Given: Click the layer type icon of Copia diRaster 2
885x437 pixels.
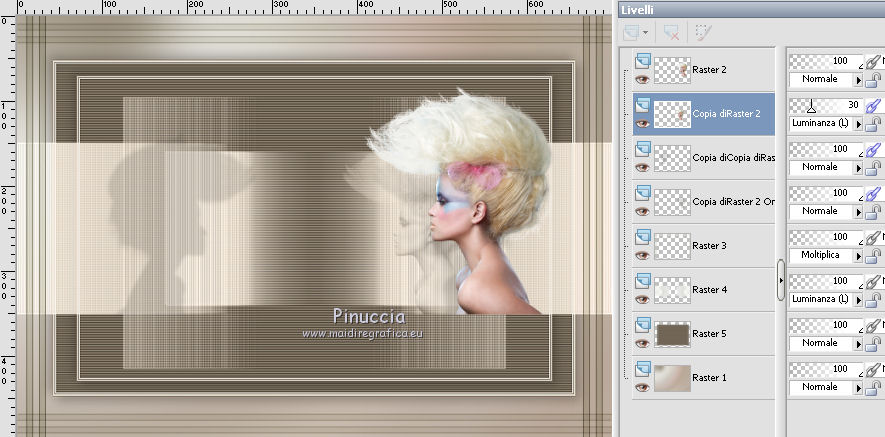Looking at the screenshot, I should (642, 104).
